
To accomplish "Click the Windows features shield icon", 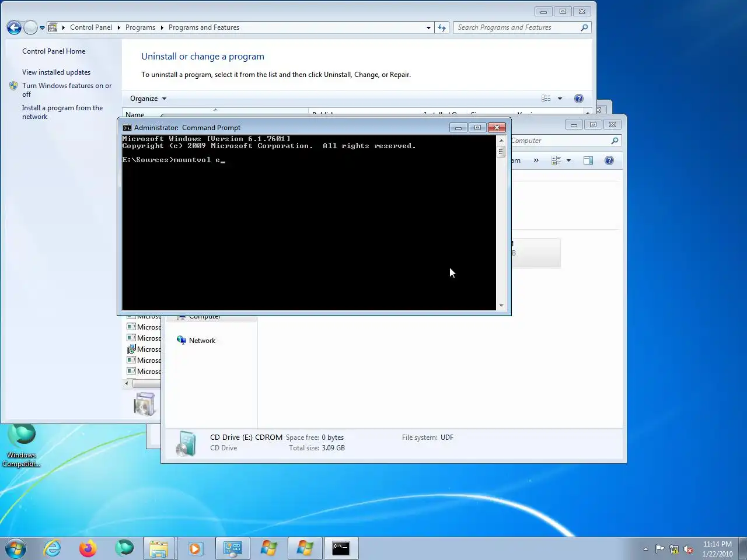I will point(13,86).
